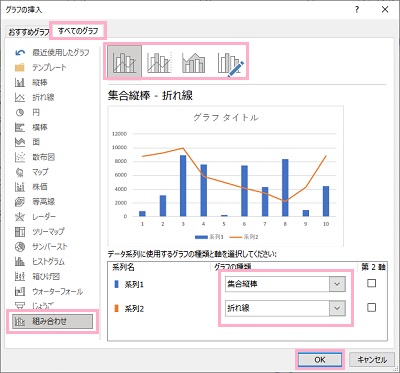Confirm with the OK button

(x=320, y=360)
